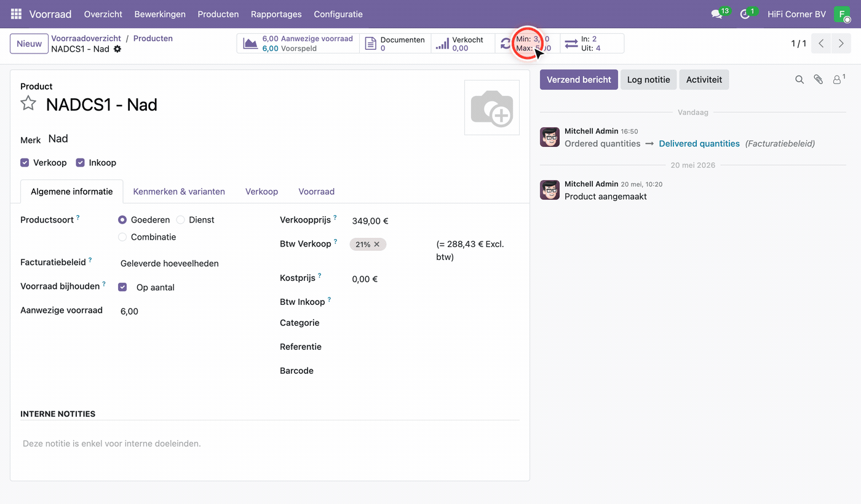Click the Nieuw button

tap(29, 44)
